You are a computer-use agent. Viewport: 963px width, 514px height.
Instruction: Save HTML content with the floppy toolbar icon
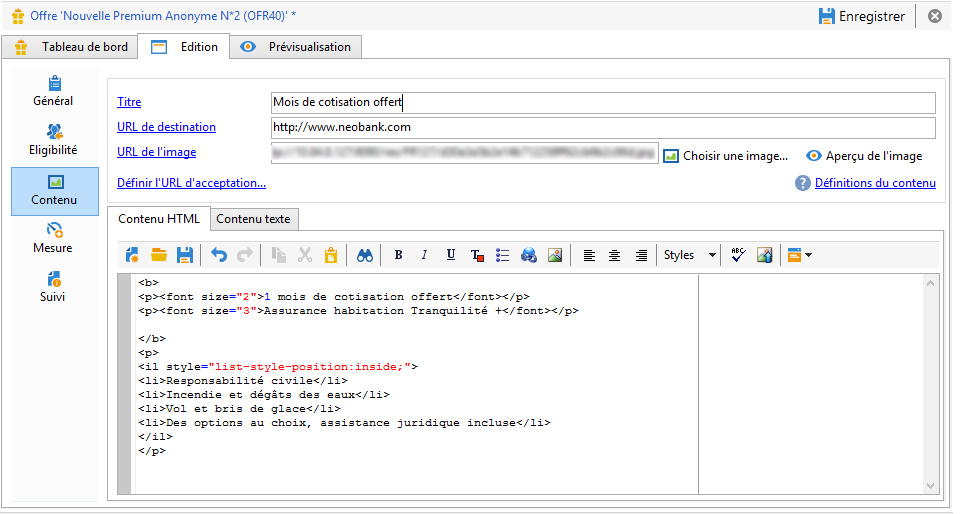(x=185, y=255)
